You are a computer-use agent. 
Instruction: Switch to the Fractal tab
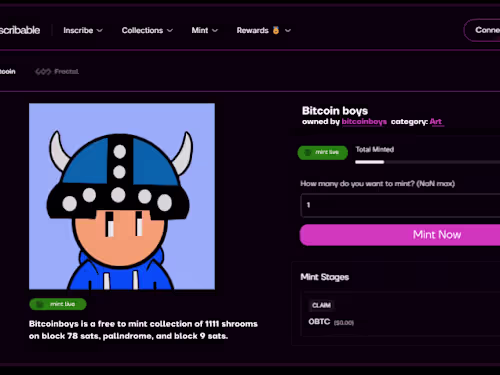pos(57,71)
